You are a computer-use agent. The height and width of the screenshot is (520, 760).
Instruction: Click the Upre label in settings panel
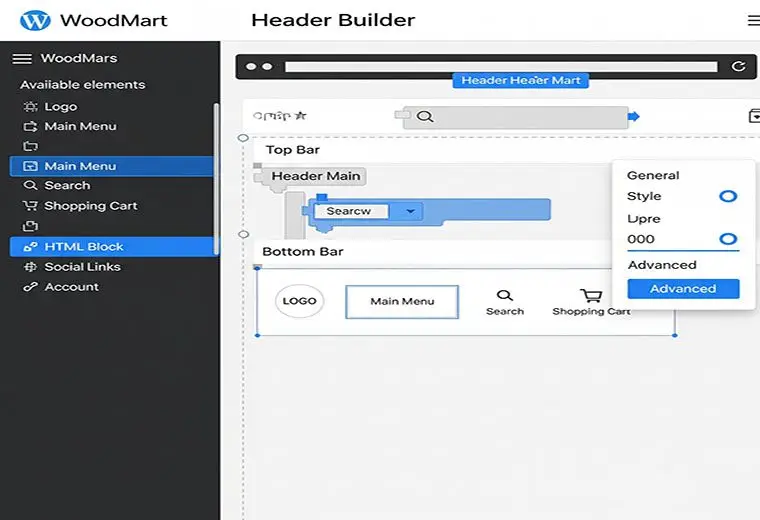644,219
